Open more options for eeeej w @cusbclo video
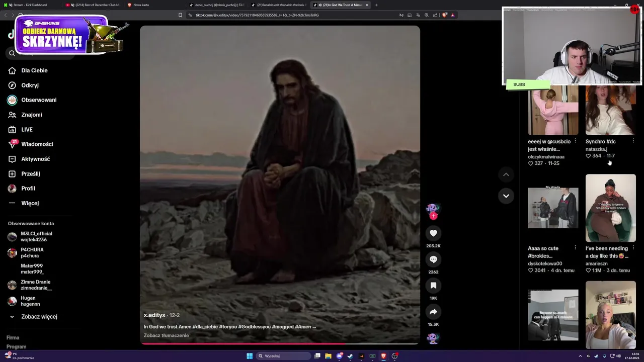The height and width of the screenshot is (362, 644). (575, 141)
